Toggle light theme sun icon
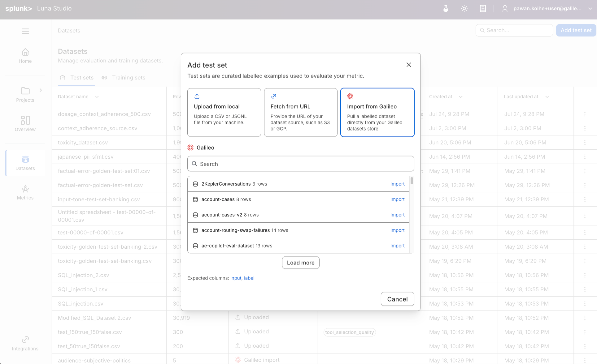This screenshot has height=364, width=597. click(464, 9)
